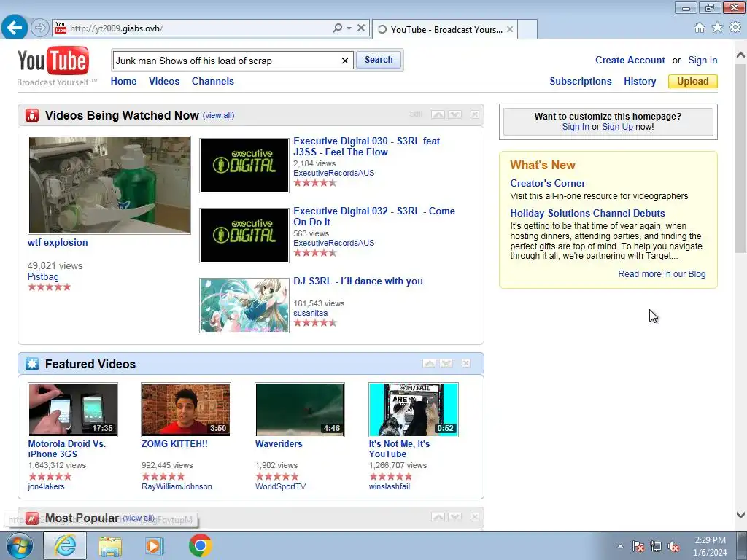The height and width of the screenshot is (560, 747).
Task: Open the browser Tools gear icon
Action: (x=735, y=28)
